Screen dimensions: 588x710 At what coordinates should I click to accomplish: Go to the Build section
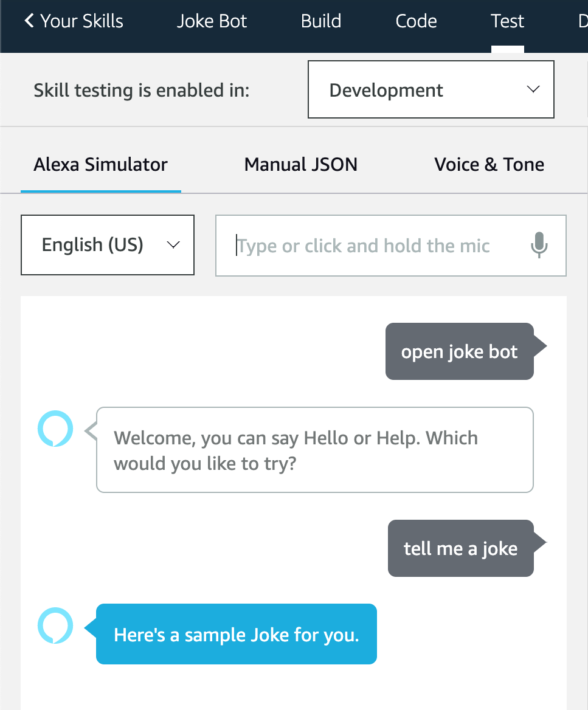pyautogui.click(x=320, y=21)
